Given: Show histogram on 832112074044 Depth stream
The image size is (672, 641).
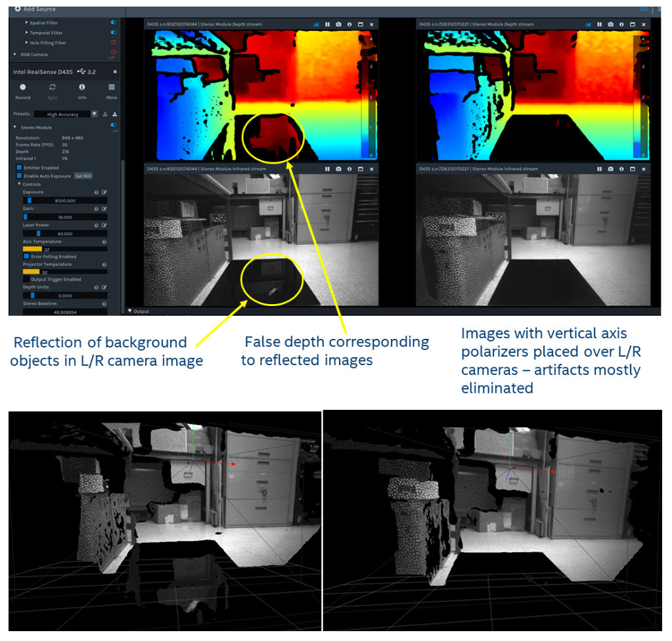Looking at the screenshot, I should click(316, 24).
